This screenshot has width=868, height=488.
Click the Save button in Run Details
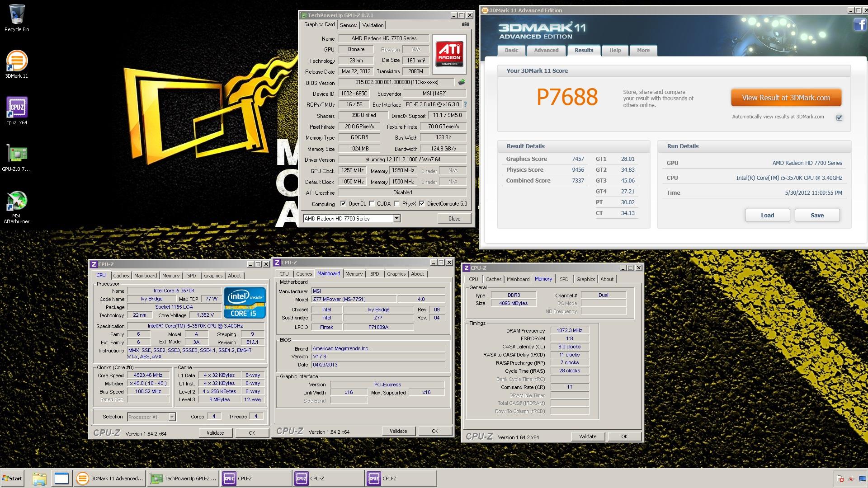[x=817, y=216]
